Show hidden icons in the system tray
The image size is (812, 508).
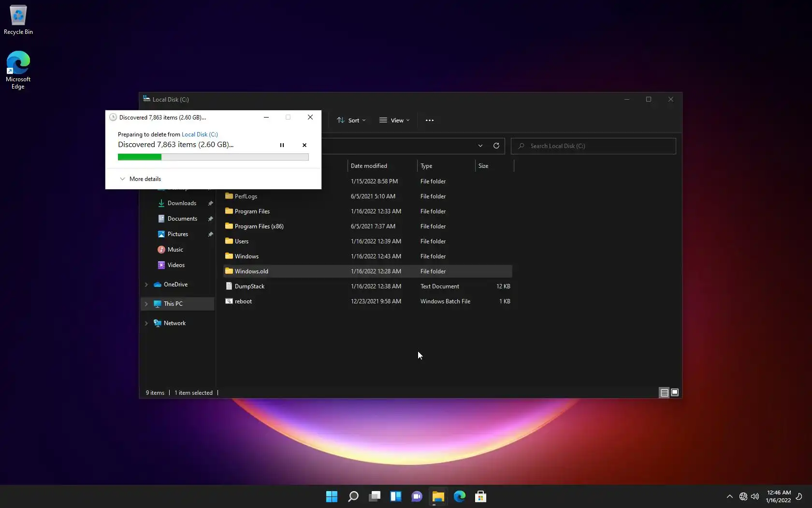pos(730,496)
